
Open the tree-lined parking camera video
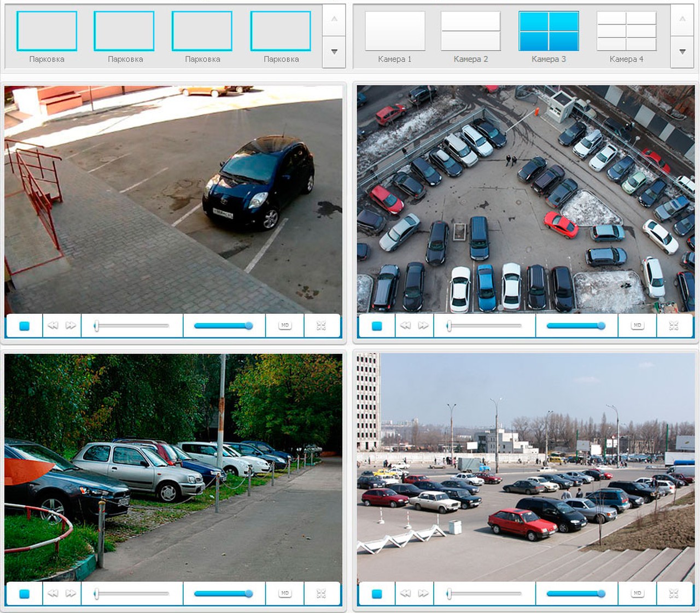pyautogui.click(x=173, y=468)
